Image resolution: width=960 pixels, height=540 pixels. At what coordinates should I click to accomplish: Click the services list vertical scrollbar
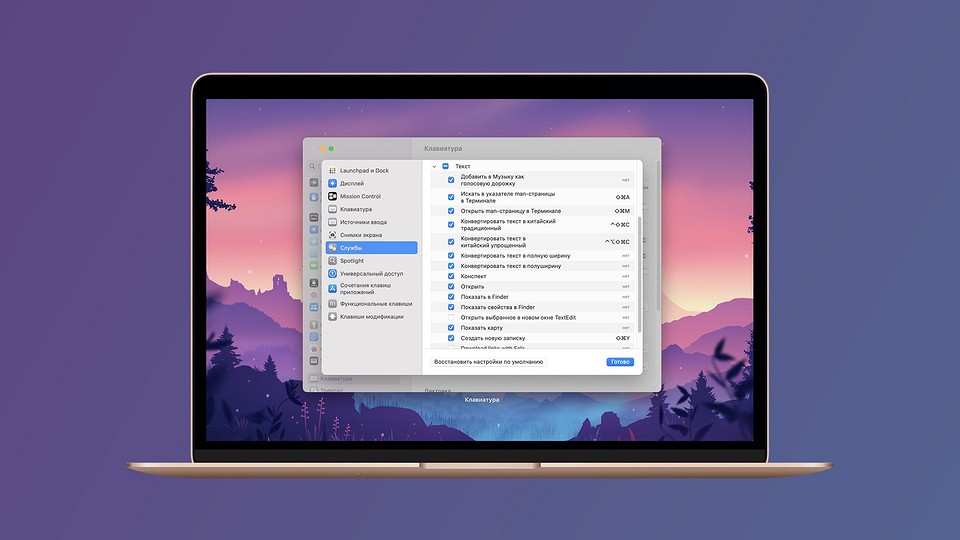click(639, 274)
